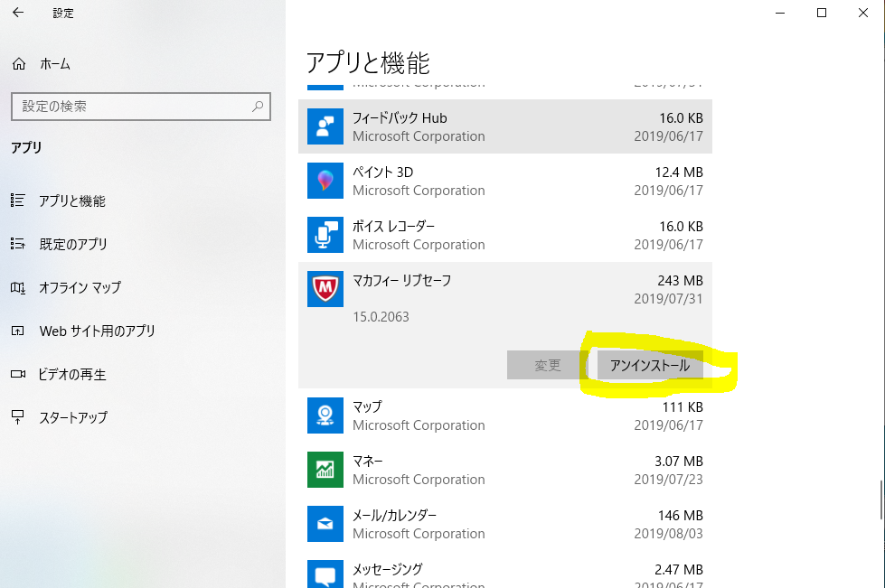This screenshot has height=588, width=885.
Task: Click the Web サイト用のアプリ icon
Action: 17,331
